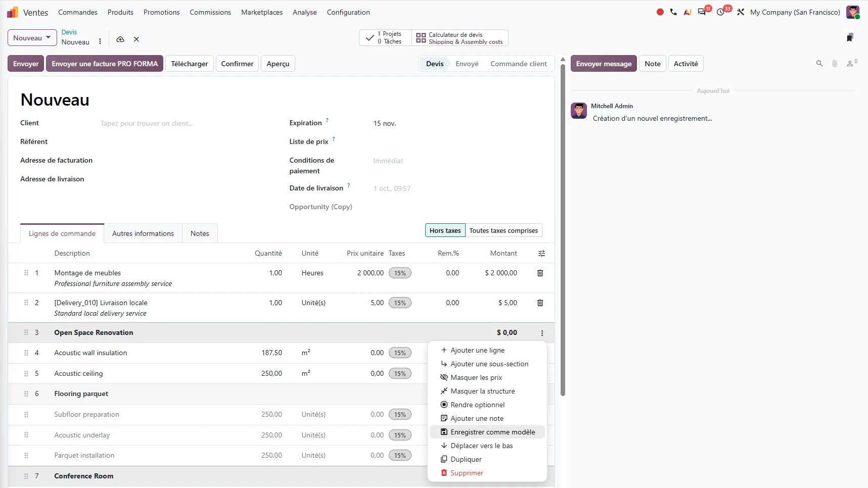The height and width of the screenshot is (488, 868).
Task: Click the Devis breadcrumb link
Action: click(x=69, y=32)
